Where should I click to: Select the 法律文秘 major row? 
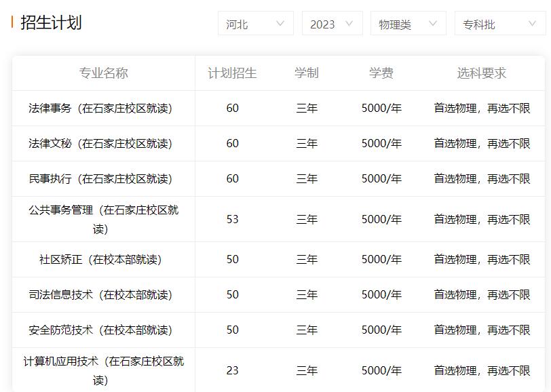coord(104,143)
